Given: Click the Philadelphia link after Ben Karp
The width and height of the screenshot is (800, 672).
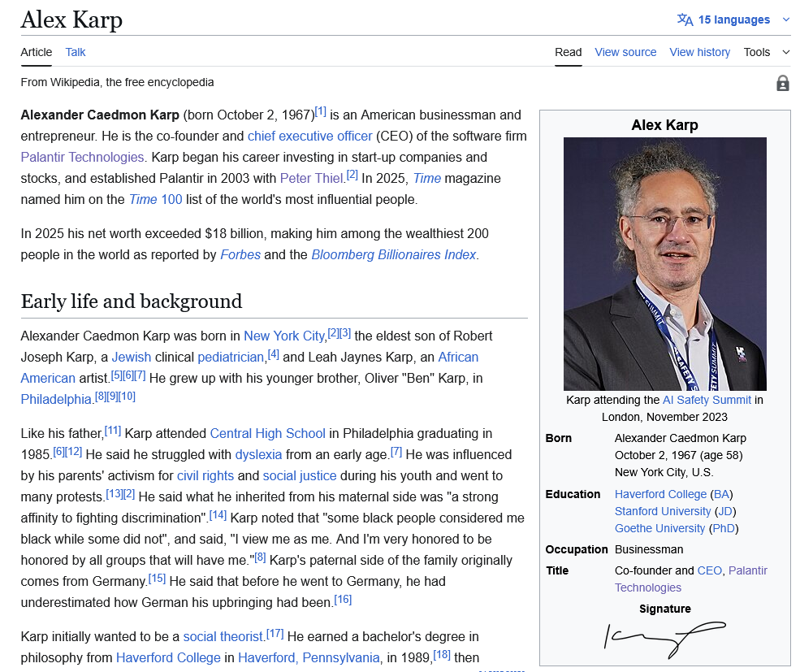Looking at the screenshot, I should [x=55, y=399].
